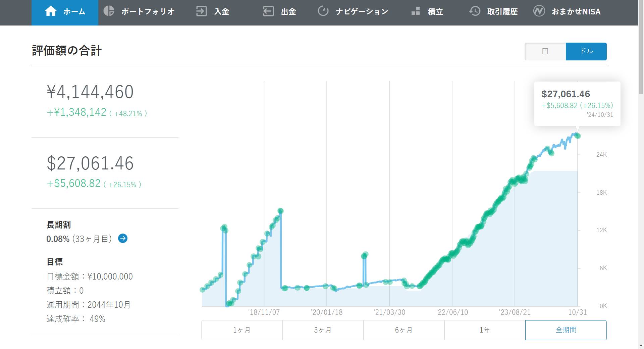
Task: Open 入金 menu item
Action: tap(222, 12)
